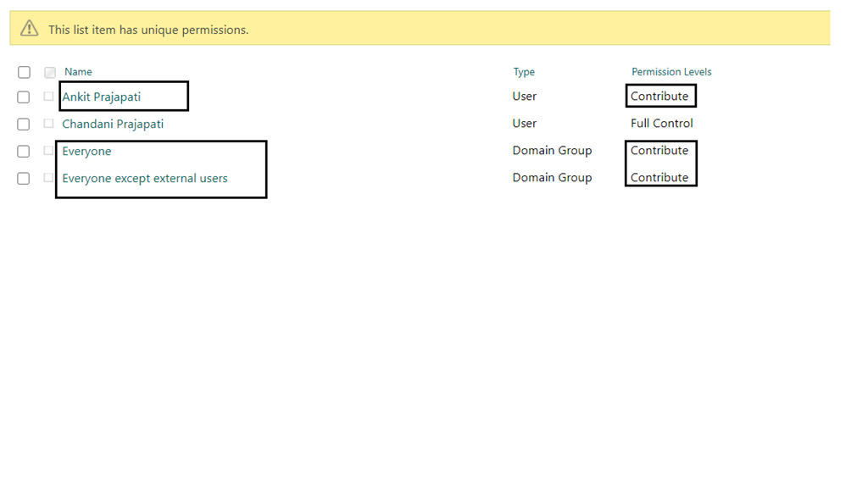Click small gray box beside Everyone except external users

coord(48,178)
